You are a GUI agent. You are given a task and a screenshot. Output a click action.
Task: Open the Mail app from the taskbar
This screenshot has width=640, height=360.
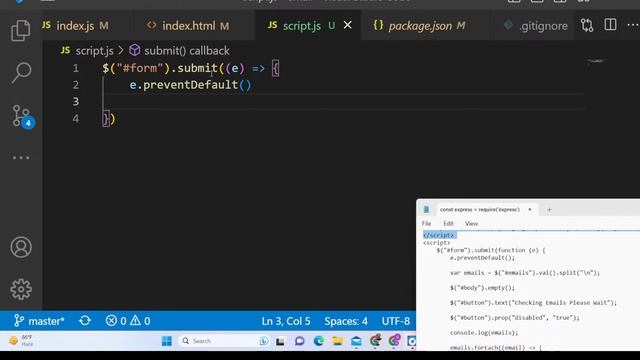pyautogui.click(x=356, y=341)
